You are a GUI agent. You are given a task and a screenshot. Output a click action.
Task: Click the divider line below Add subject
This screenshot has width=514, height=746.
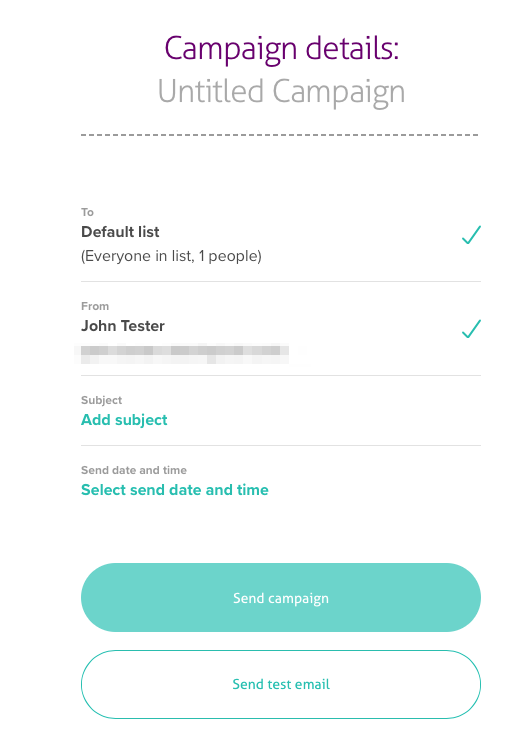(x=281, y=445)
